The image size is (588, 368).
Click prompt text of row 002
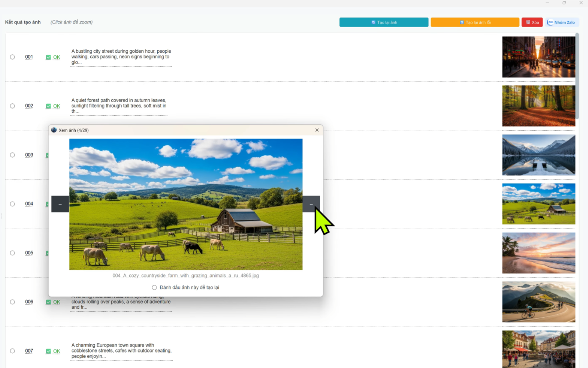119,106
